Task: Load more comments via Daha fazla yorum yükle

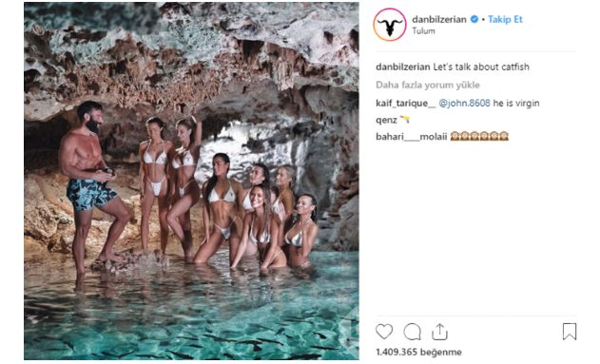Action: tap(428, 85)
